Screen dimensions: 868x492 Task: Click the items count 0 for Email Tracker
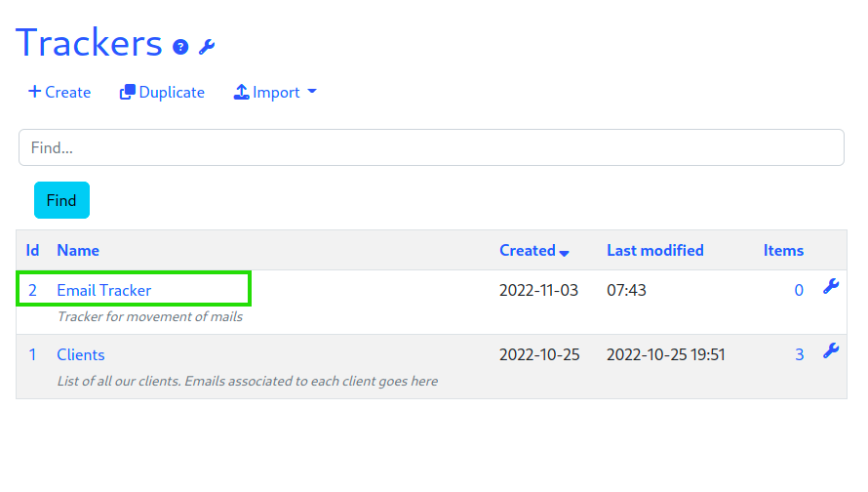799,290
